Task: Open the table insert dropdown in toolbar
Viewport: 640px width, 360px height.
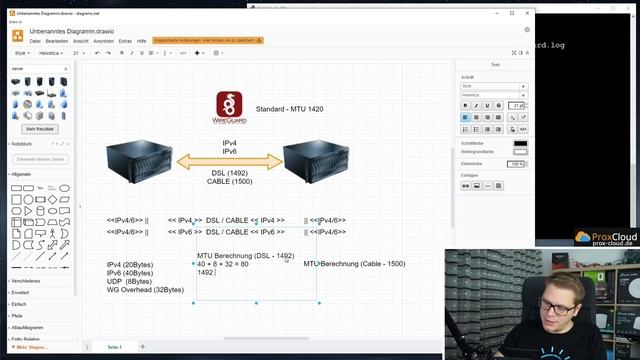Action: pos(218,53)
